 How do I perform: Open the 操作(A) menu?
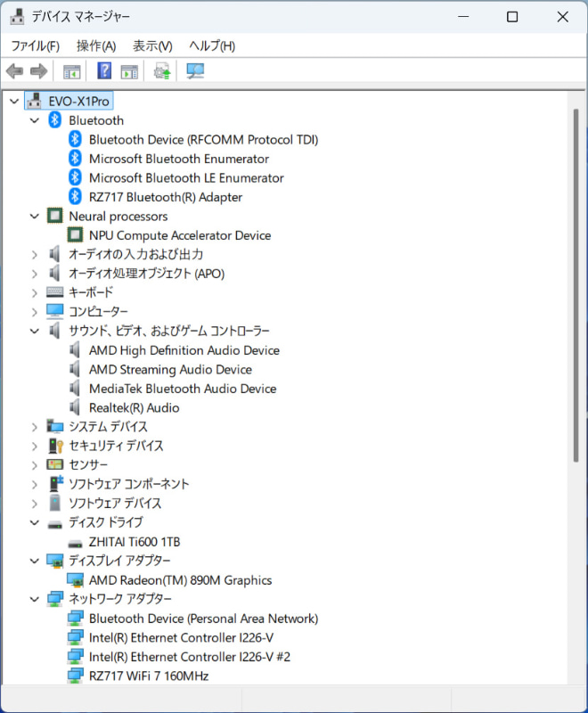click(96, 45)
